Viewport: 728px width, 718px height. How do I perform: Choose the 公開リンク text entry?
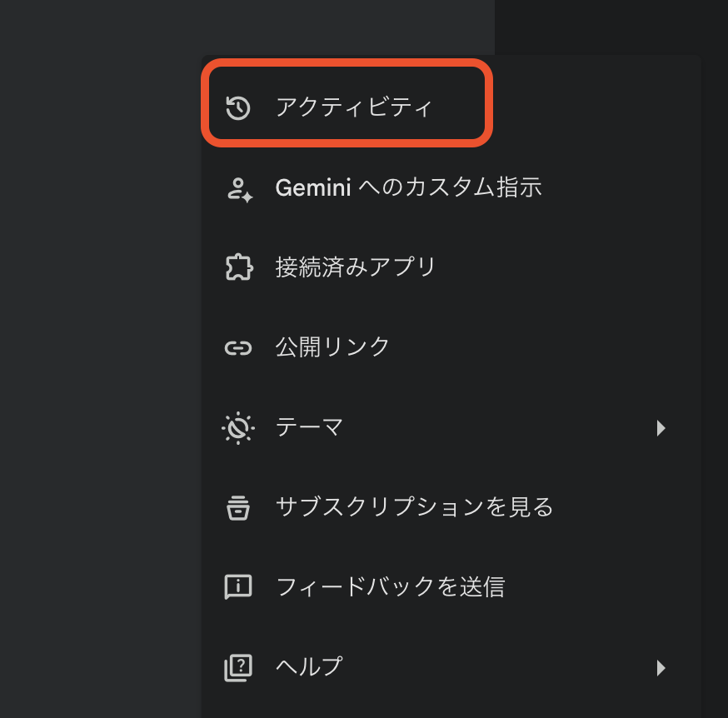click(332, 347)
